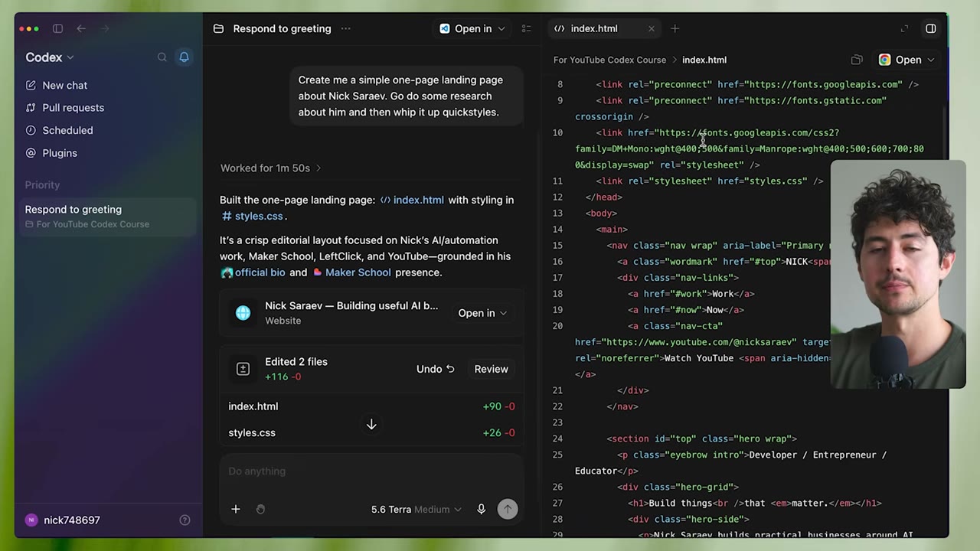980x551 pixels.
Task: Expand the Codex workspace dropdown
Action: (x=50, y=57)
